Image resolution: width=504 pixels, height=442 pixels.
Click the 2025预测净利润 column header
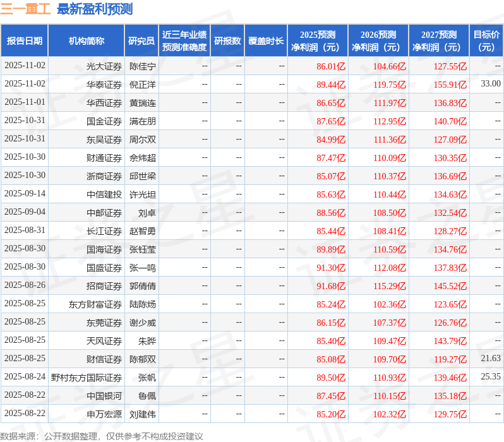pyautogui.click(x=318, y=41)
